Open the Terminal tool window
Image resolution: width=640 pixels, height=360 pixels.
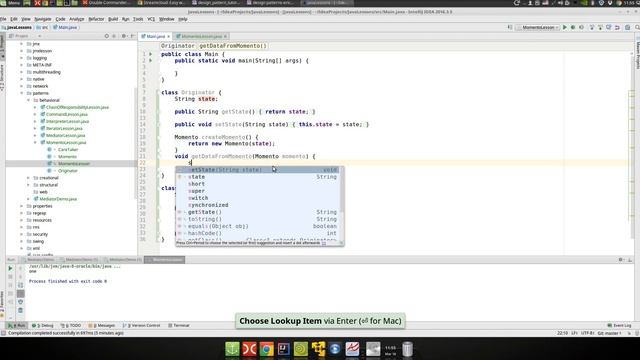tap(179, 325)
